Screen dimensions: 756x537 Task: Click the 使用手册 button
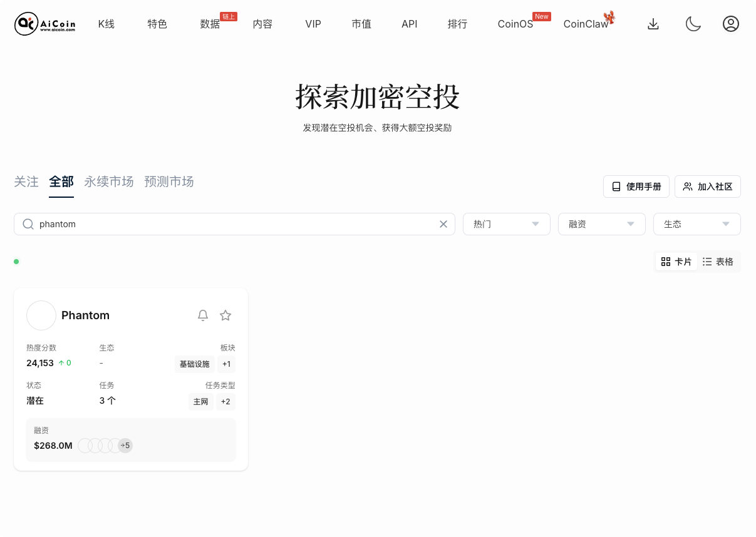tap(636, 187)
